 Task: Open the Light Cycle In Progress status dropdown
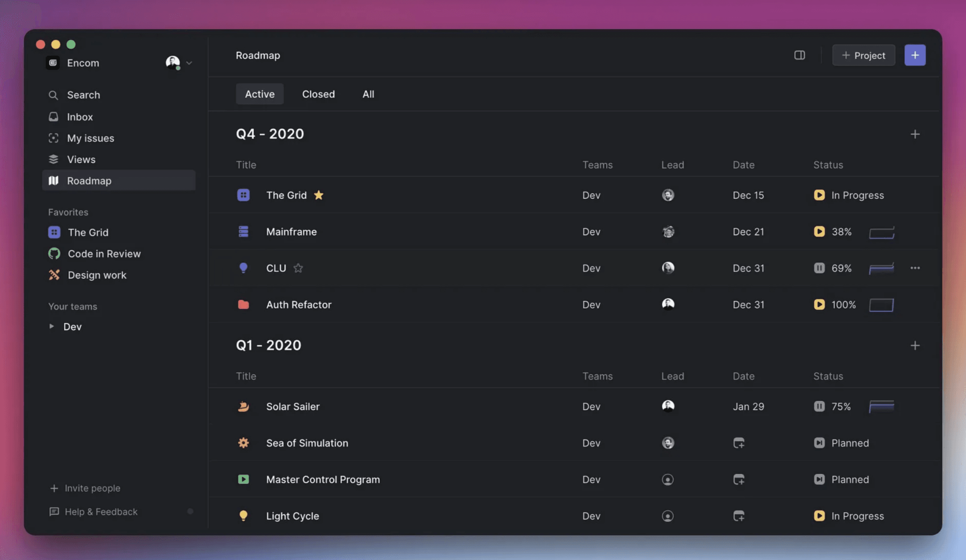(849, 516)
